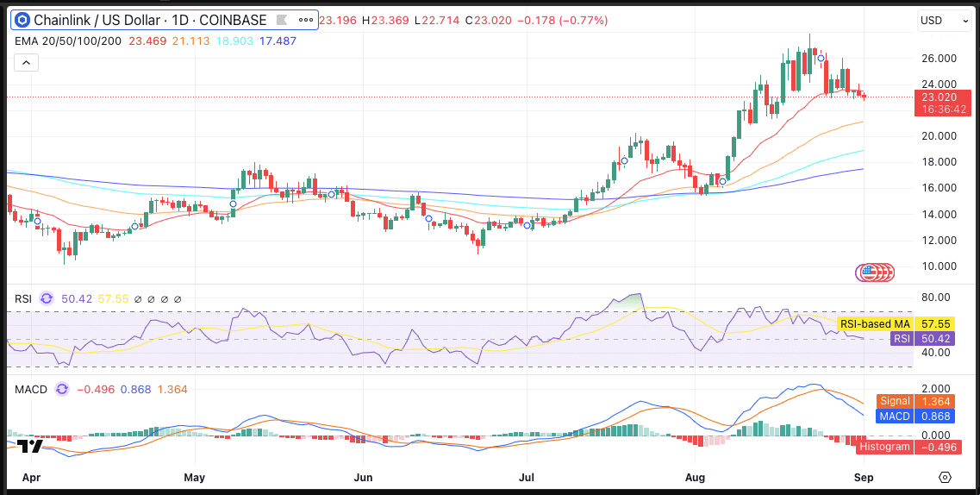
Task: Click the Jul label on the time axis
Action: click(x=527, y=478)
